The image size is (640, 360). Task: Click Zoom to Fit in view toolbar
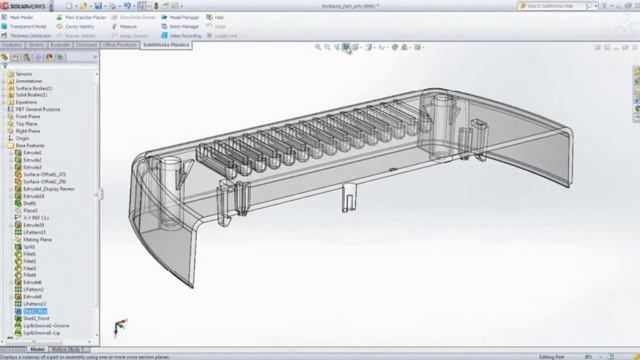click(x=318, y=47)
